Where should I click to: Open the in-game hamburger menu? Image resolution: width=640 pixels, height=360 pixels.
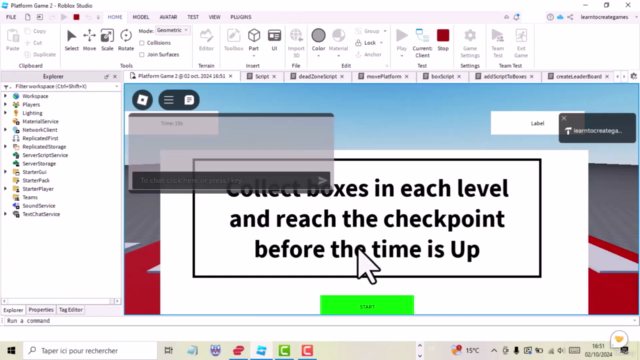(169, 100)
